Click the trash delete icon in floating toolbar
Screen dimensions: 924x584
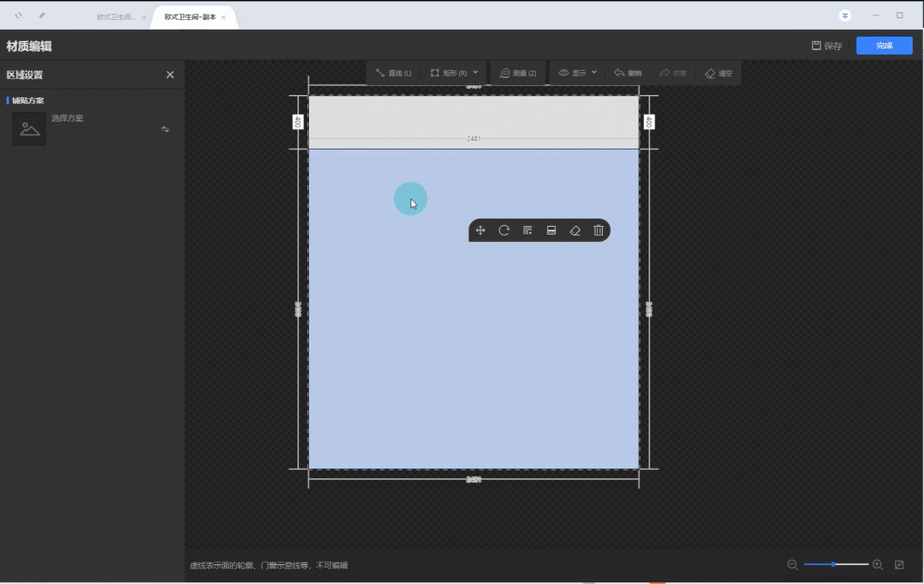click(x=598, y=231)
